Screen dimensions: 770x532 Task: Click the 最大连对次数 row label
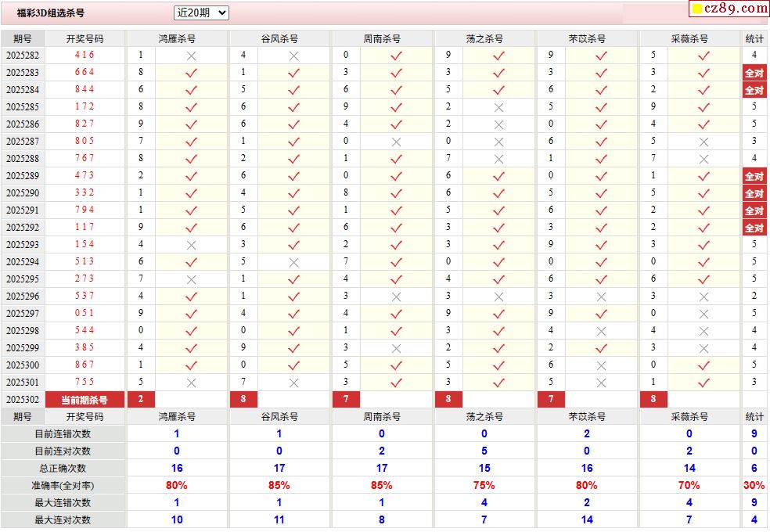(x=63, y=519)
